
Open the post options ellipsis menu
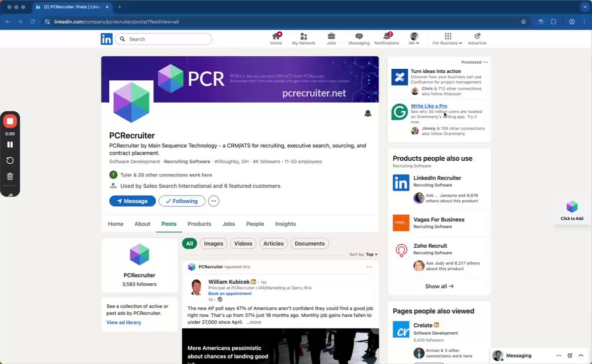click(x=369, y=267)
